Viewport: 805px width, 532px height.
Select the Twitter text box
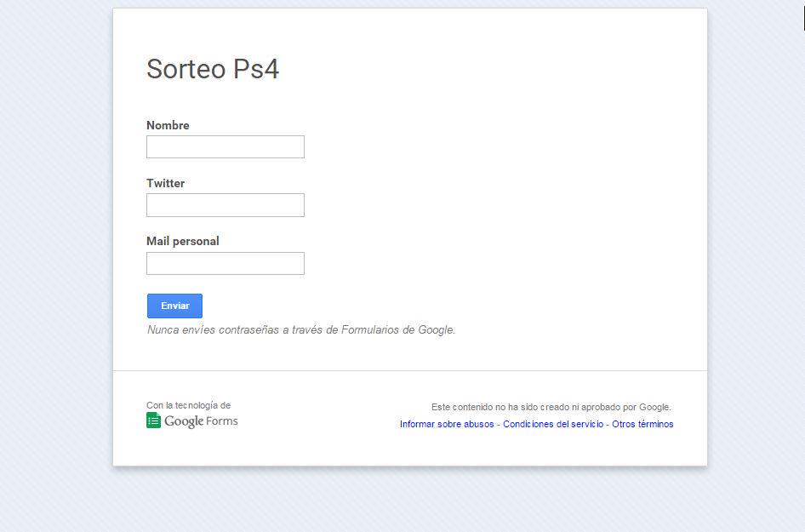pos(226,205)
